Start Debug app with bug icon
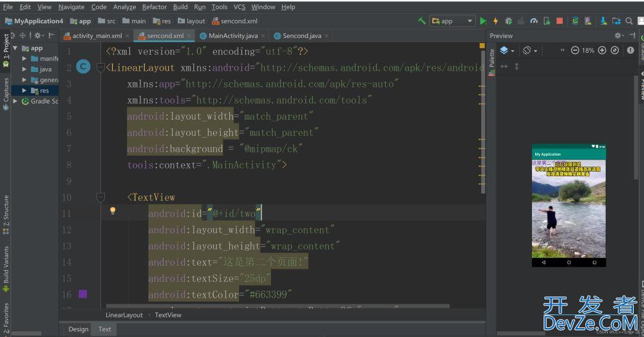 [509, 21]
